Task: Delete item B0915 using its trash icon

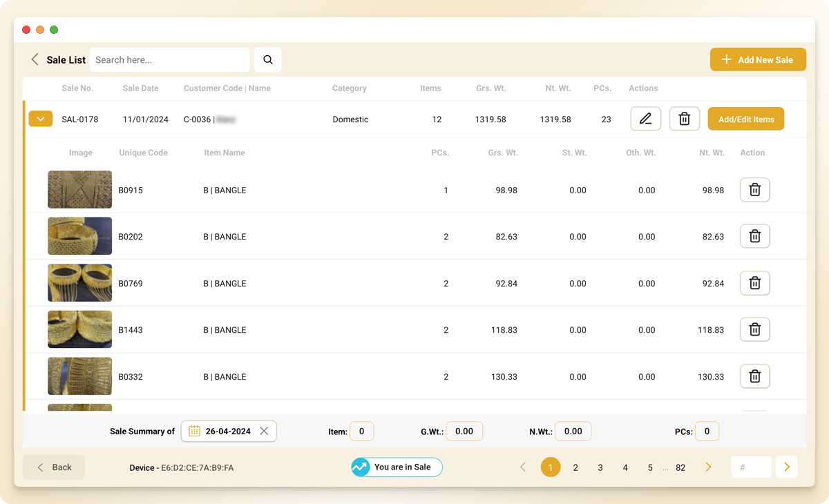Action: tap(754, 190)
